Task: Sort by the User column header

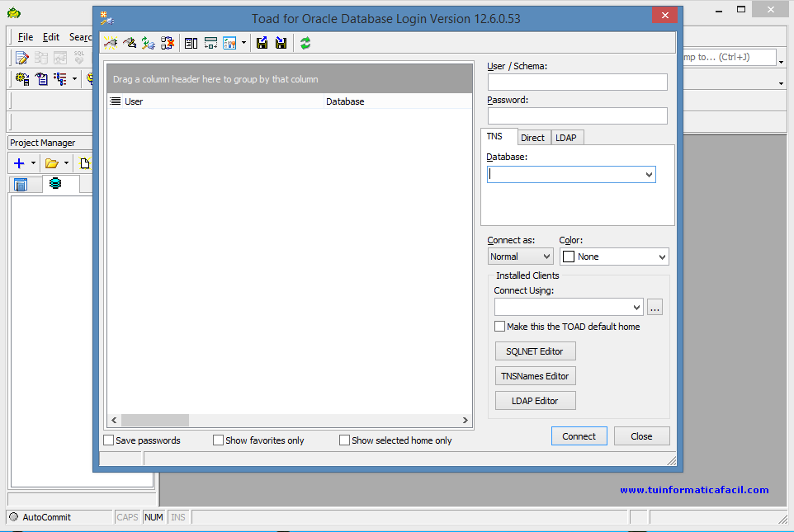Action: (223, 101)
